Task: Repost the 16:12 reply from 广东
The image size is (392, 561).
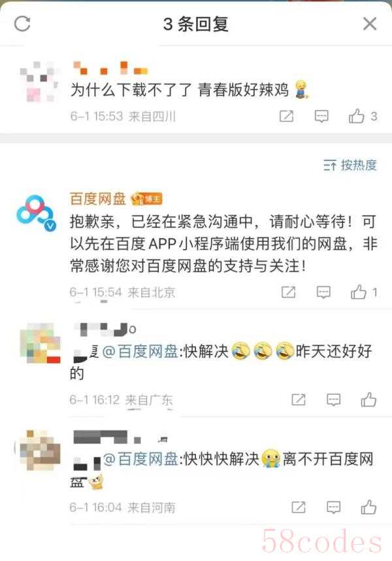Action: pos(299,399)
